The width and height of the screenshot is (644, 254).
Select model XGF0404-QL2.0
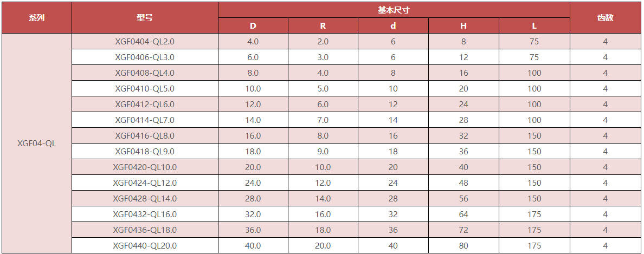coord(145,41)
